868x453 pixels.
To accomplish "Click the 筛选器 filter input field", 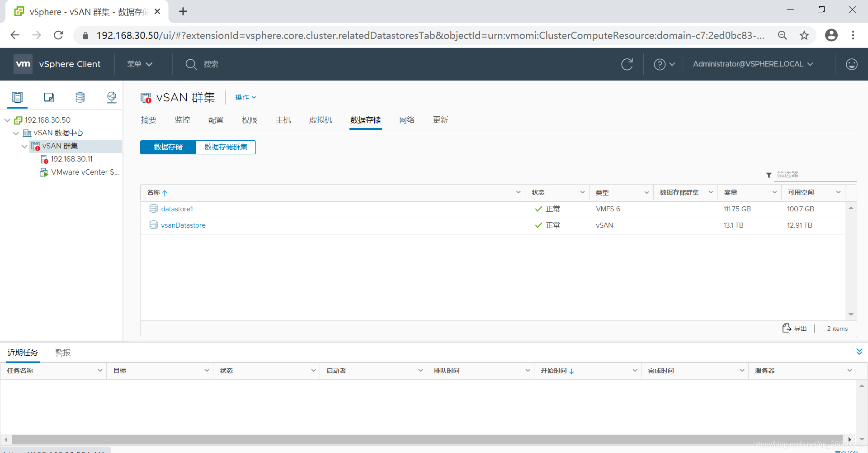I will (816, 175).
